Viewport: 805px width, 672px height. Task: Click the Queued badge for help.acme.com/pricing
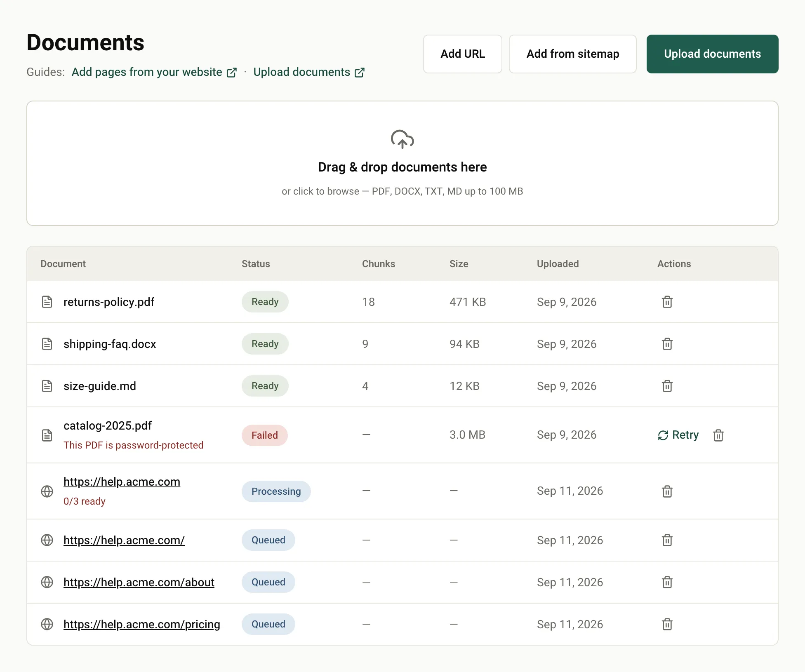[x=268, y=624]
